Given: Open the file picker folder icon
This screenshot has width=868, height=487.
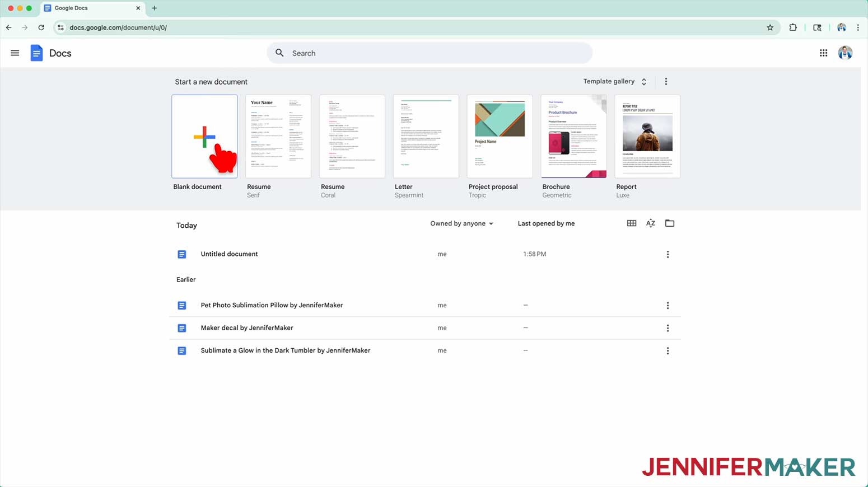Looking at the screenshot, I should 670,223.
